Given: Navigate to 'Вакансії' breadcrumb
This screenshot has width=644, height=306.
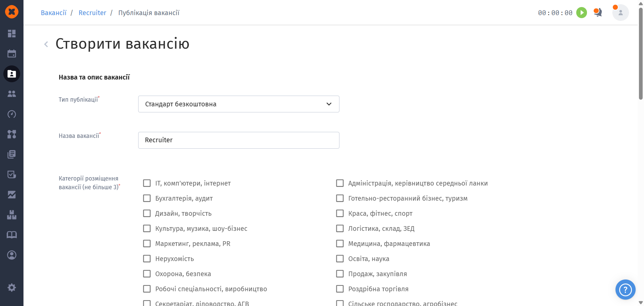Looking at the screenshot, I should (54, 13).
